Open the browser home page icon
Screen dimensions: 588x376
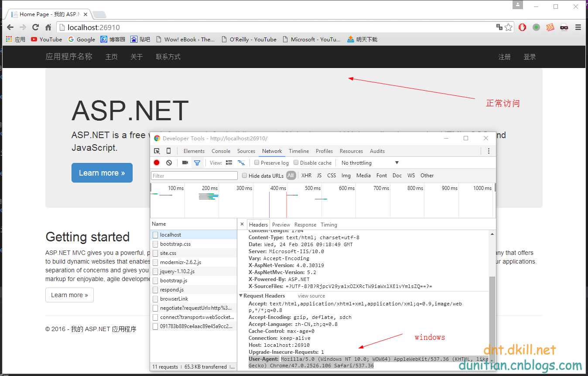(48, 27)
